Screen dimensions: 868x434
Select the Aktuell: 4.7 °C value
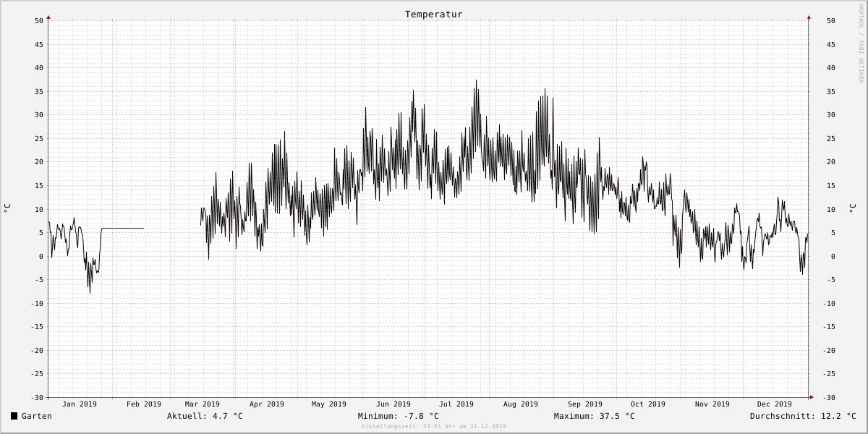click(x=205, y=416)
